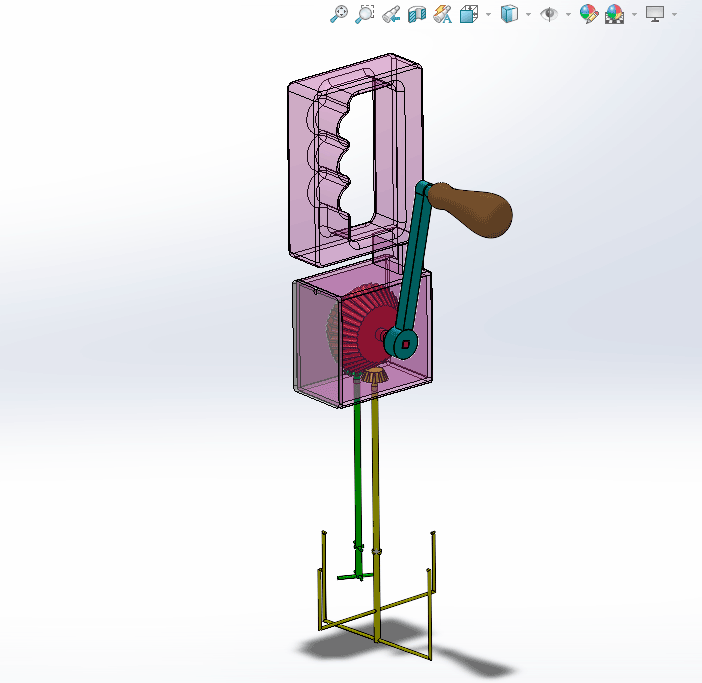Activate the Zoom to Area tool
Viewport: 702px width, 683px height.
(364, 14)
